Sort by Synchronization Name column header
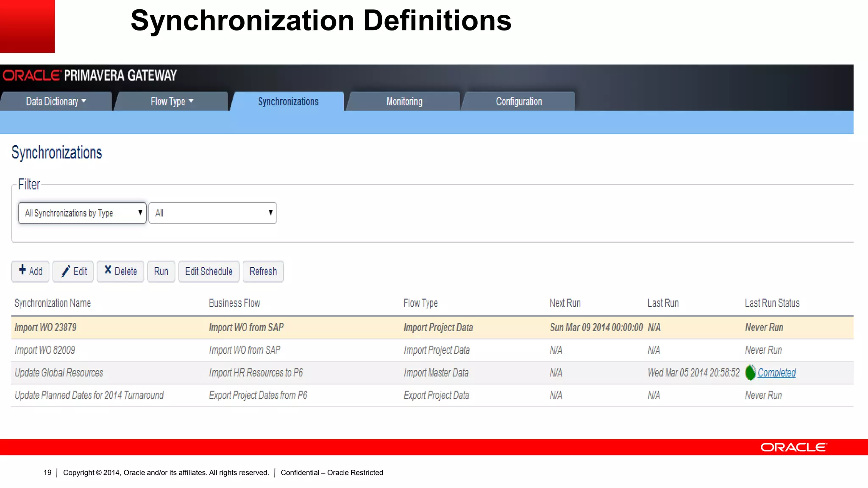 click(x=53, y=303)
